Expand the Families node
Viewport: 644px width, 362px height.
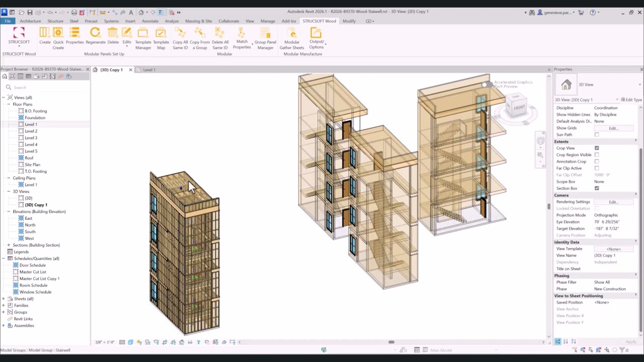point(4,306)
